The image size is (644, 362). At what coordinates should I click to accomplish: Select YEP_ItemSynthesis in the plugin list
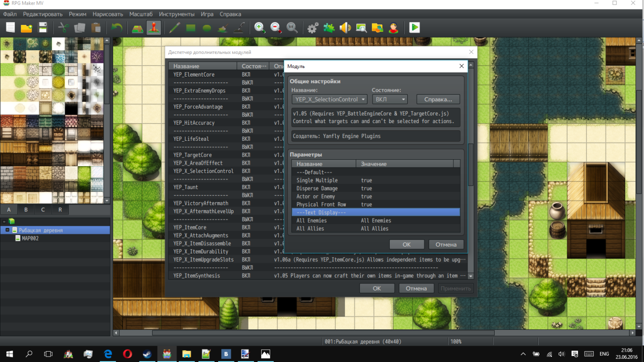click(196, 276)
